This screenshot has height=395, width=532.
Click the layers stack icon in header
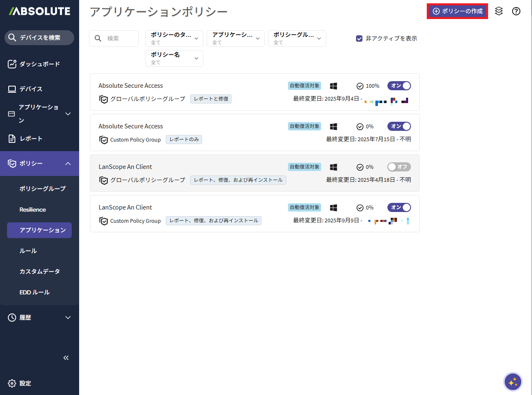499,11
